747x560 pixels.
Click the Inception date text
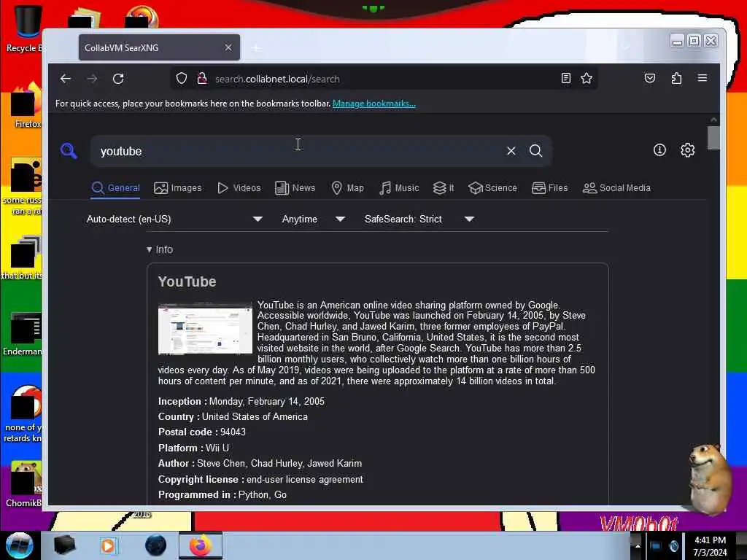tap(267, 402)
